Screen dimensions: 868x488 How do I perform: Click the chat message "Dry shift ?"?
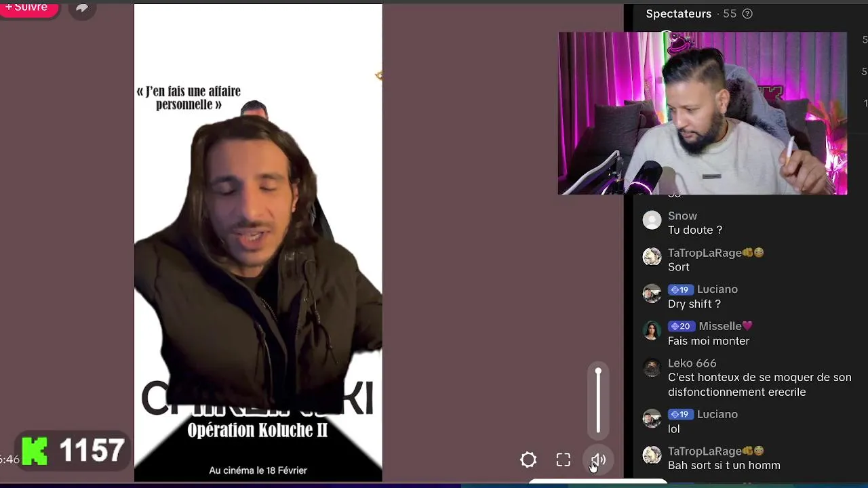point(694,304)
